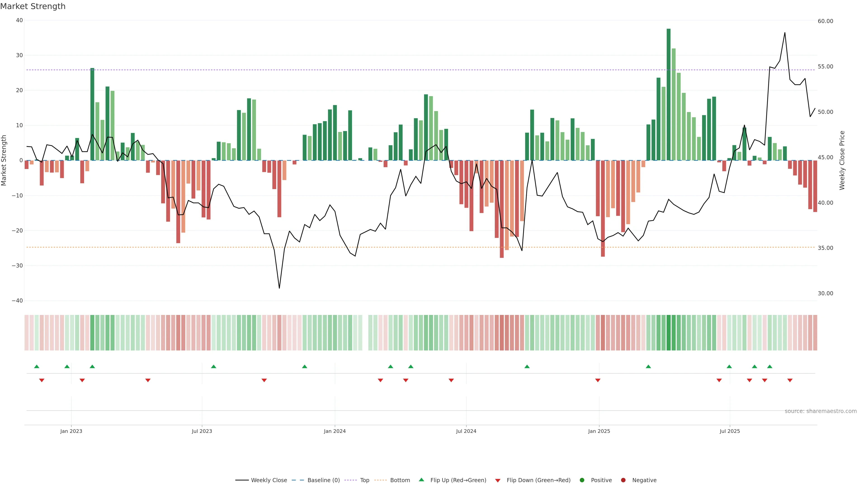Click the Market Strength chart title
This screenshot has height=488, width=868.
(x=33, y=6)
